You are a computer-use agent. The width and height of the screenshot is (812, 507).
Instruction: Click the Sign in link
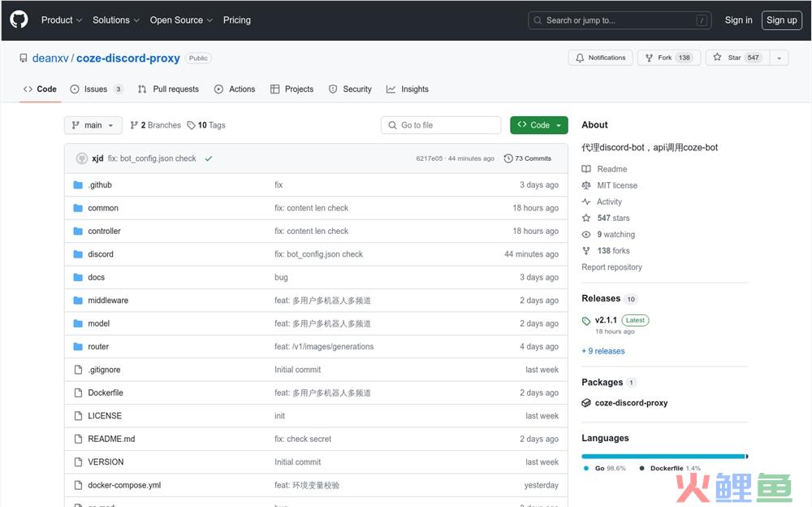pyautogui.click(x=738, y=20)
